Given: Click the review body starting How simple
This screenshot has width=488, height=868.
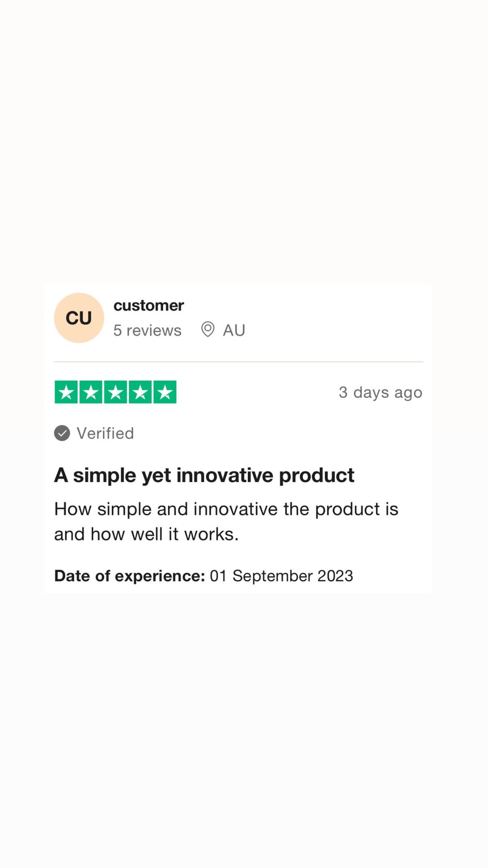Looking at the screenshot, I should (x=226, y=521).
